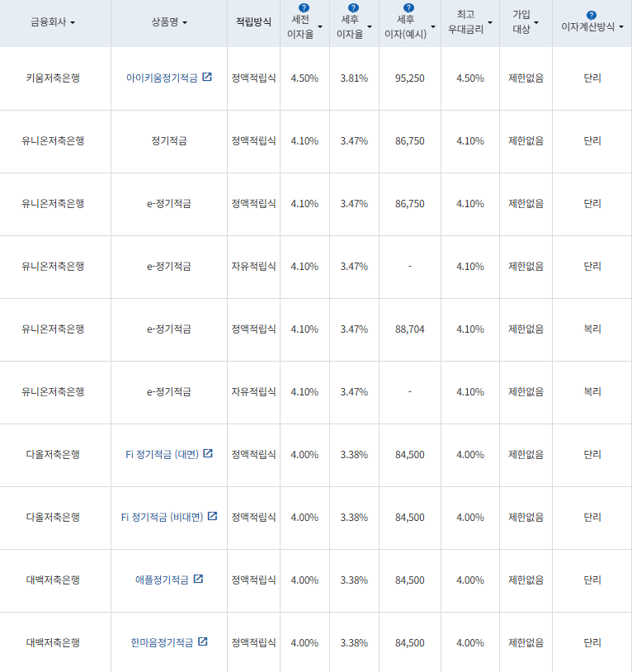
Task: Select 정기적금 product name of 유니온저축은행
Action: pos(168,140)
